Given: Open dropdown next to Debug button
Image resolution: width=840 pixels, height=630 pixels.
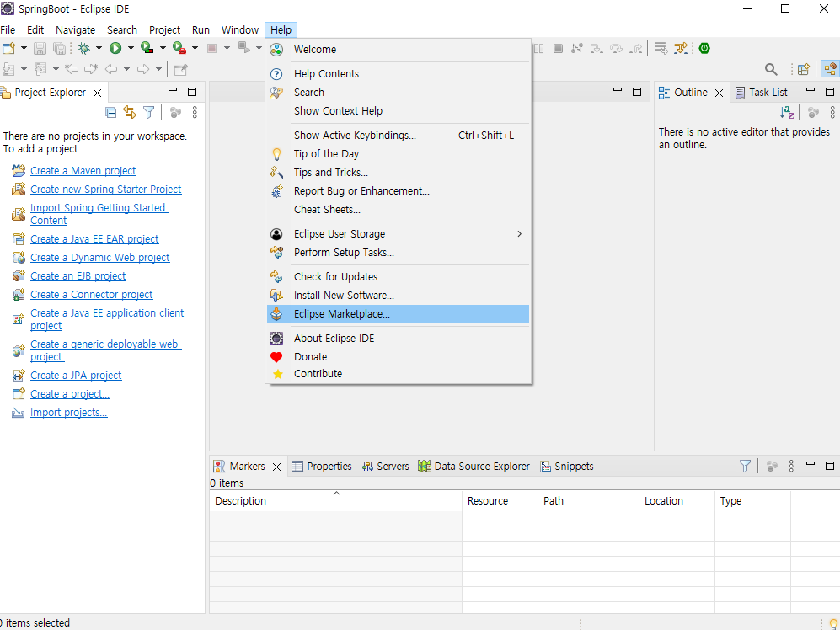Looking at the screenshot, I should (x=99, y=48).
